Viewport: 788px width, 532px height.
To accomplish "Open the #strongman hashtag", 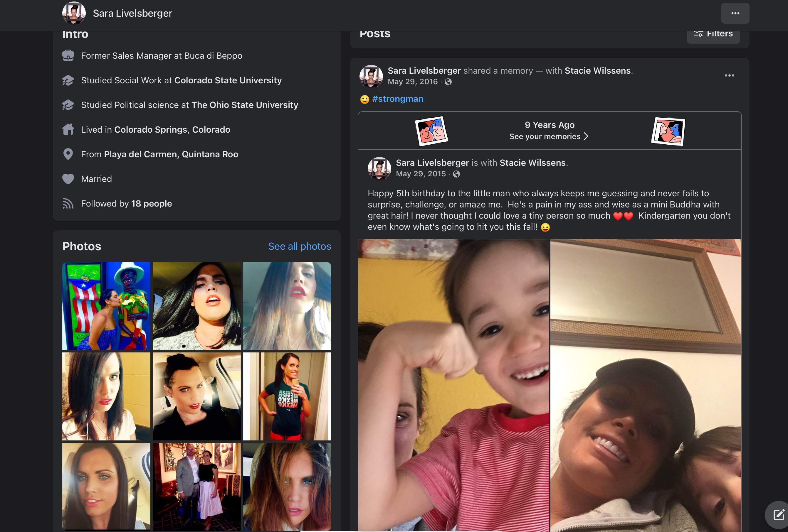I will tap(397, 99).
